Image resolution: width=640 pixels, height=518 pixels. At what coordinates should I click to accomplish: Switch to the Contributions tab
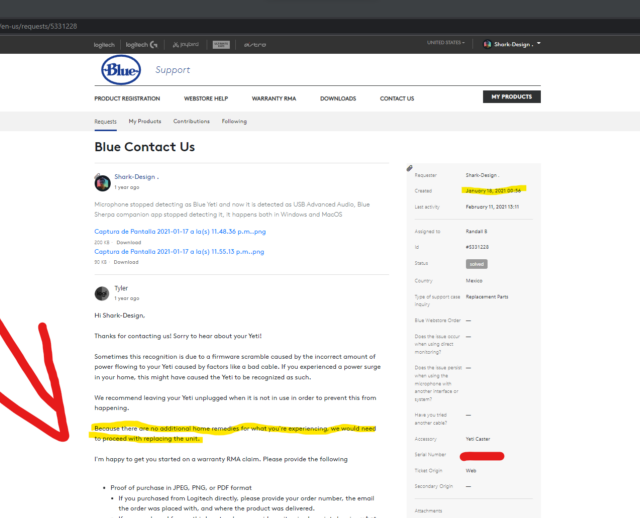[191, 121]
